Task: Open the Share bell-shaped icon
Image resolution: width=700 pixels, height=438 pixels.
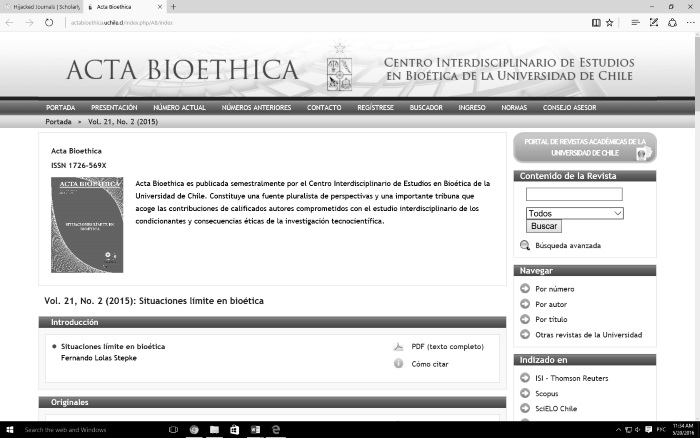Action: [x=672, y=23]
